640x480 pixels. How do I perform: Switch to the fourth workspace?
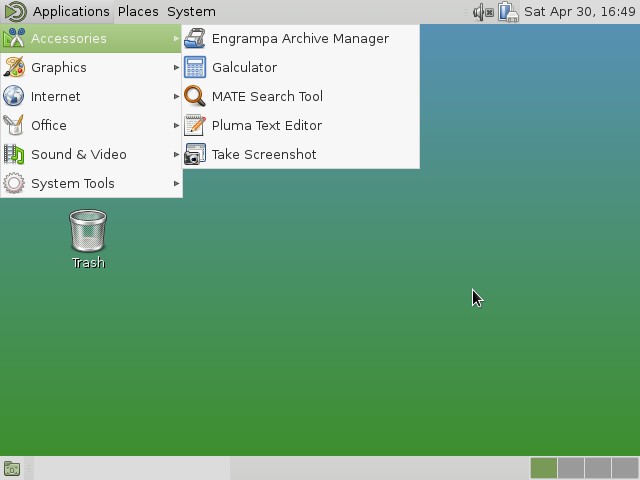point(624,468)
